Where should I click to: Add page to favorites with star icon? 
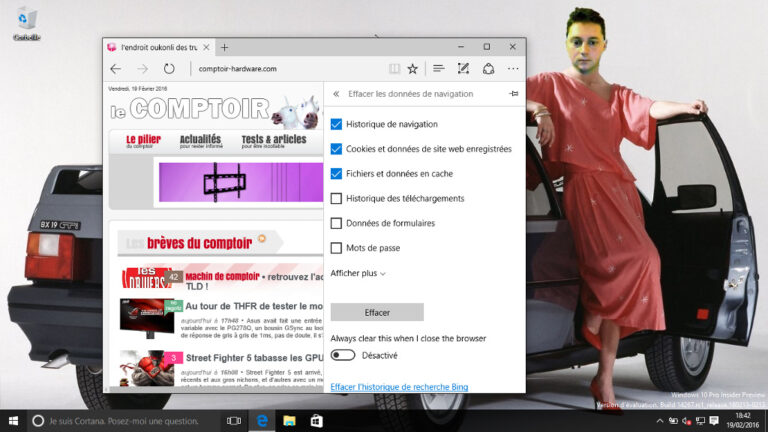coord(412,69)
